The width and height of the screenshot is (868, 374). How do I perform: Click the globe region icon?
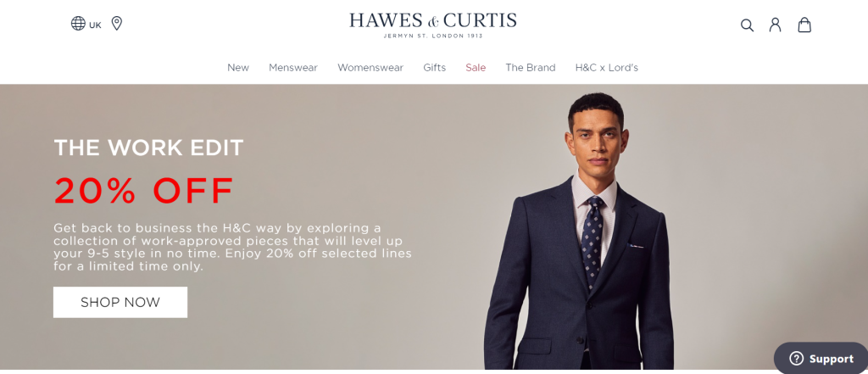pos(78,23)
